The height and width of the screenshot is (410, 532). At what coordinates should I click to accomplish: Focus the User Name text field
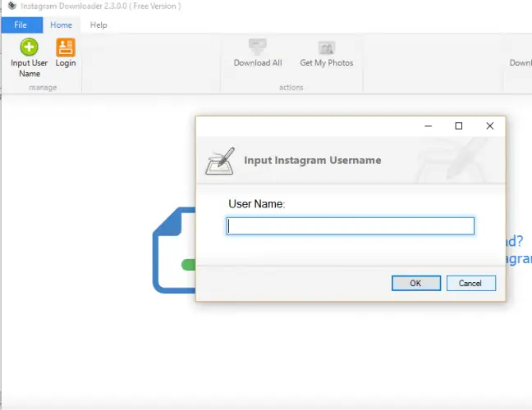pyautogui.click(x=351, y=226)
